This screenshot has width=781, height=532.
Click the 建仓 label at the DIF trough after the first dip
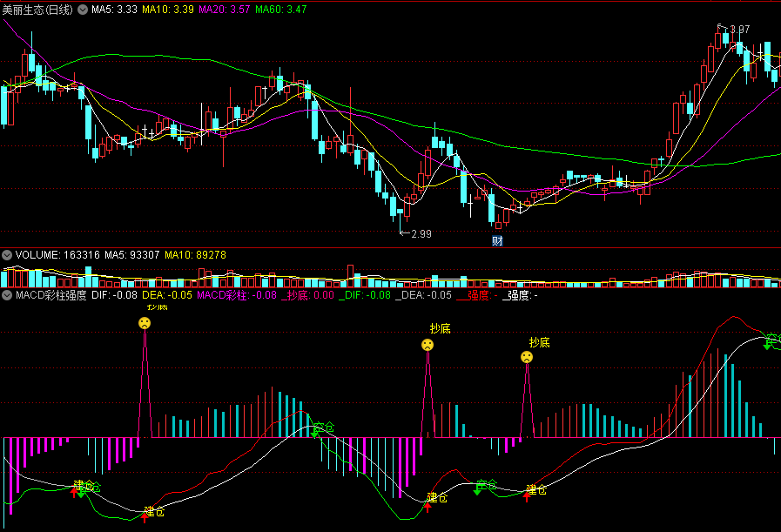pyautogui.click(x=154, y=512)
